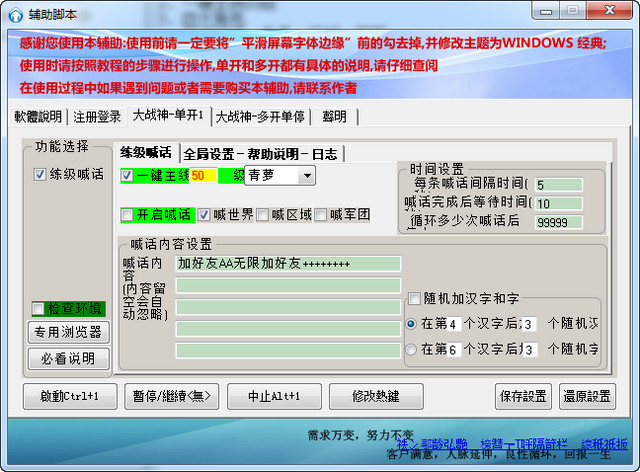640x472 pixels.
Task: Uncheck the 喊世界 checkbox
Action: (x=204, y=215)
